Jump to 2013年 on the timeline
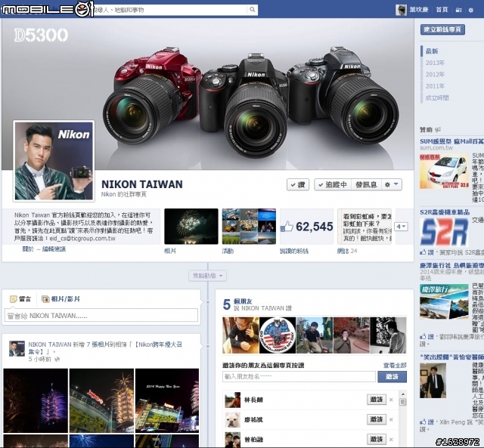 click(x=436, y=63)
